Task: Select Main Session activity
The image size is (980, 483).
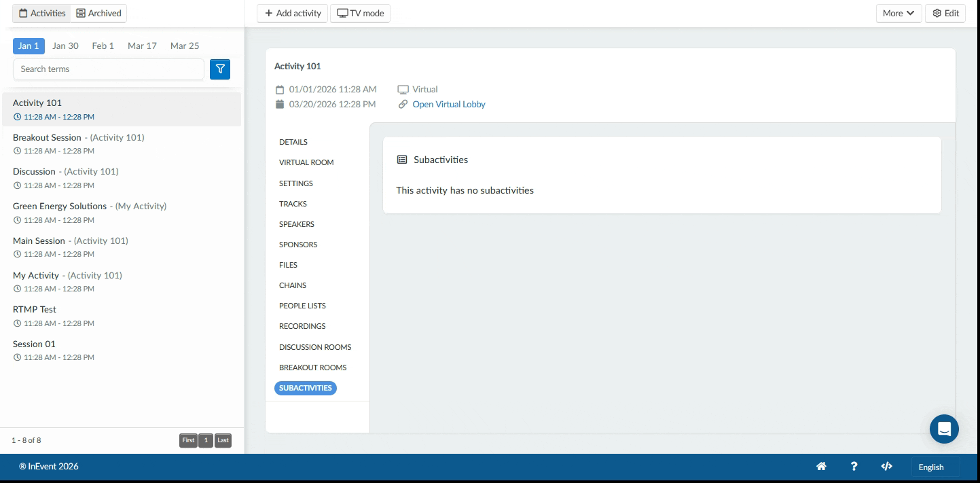Action: (122, 247)
